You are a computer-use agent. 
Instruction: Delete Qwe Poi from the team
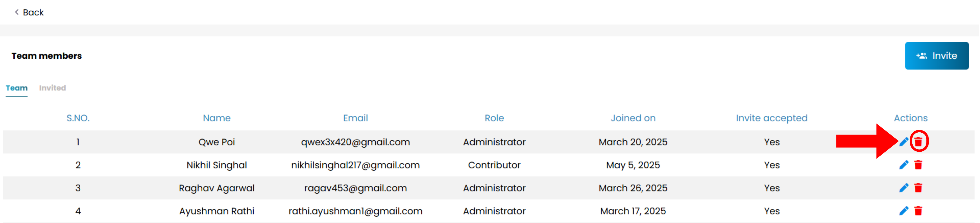(918, 142)
